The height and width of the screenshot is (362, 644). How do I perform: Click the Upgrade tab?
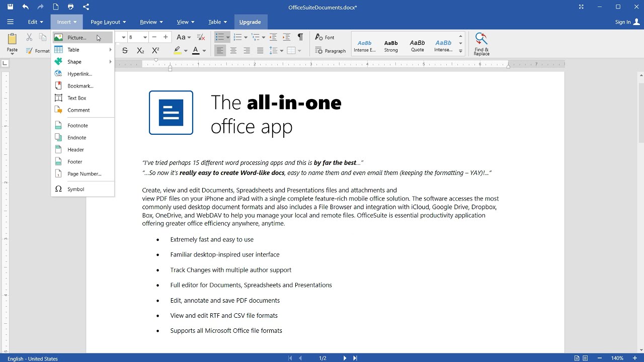250,22
